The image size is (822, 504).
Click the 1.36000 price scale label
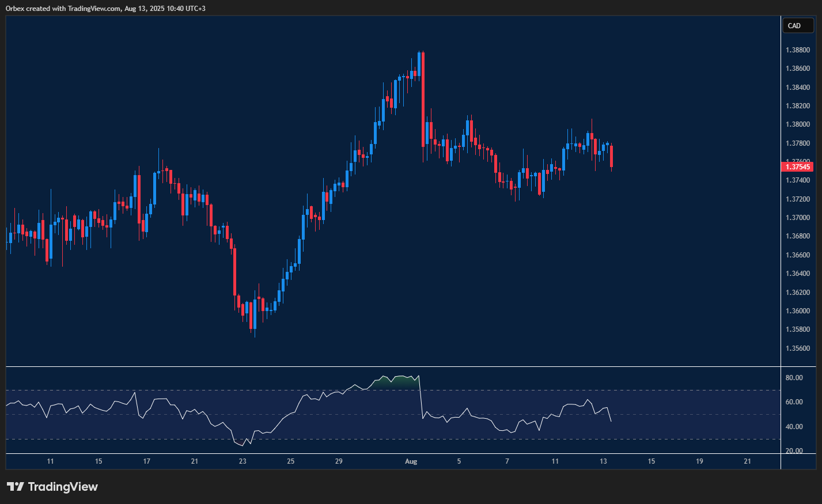tap(797, 311)
